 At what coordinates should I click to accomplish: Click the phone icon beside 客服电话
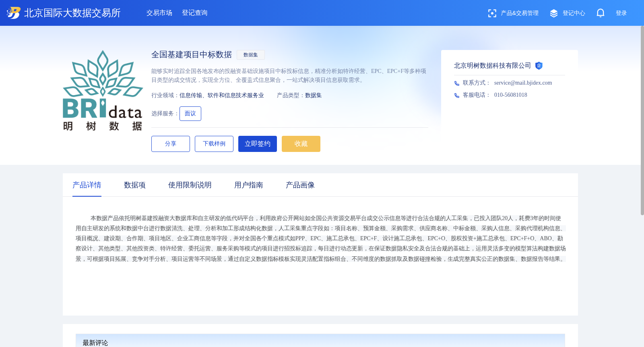pyautogui.click(x=457, y=96)
